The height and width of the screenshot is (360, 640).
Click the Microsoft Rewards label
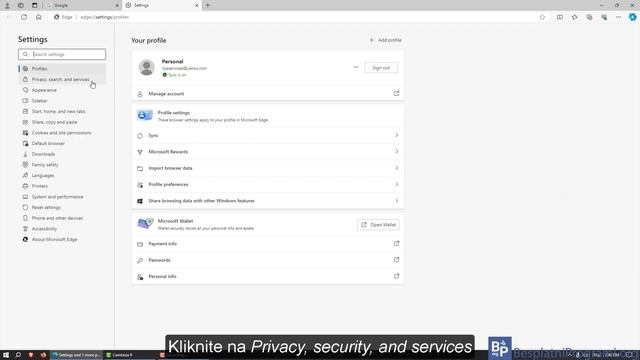168,152
